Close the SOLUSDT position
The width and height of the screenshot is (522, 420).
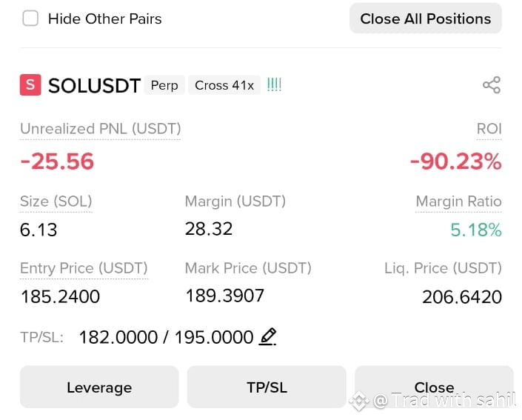pos(434,387)
